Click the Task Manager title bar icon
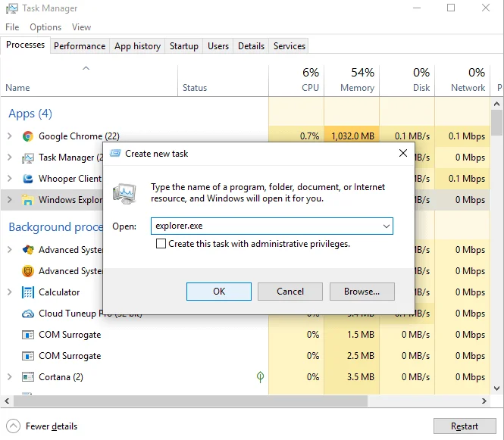This screenshot has width=504, height=440. click(12, 8)
